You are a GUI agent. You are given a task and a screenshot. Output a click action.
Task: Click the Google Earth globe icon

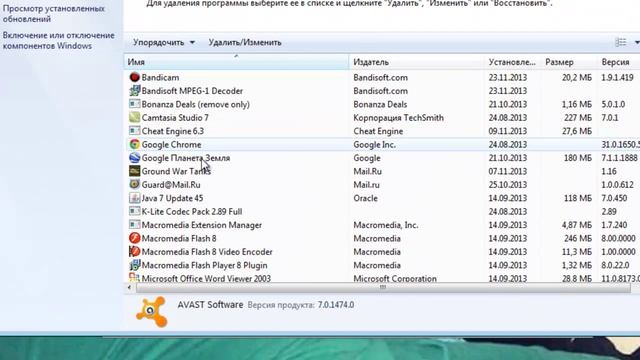coord(134,158)
